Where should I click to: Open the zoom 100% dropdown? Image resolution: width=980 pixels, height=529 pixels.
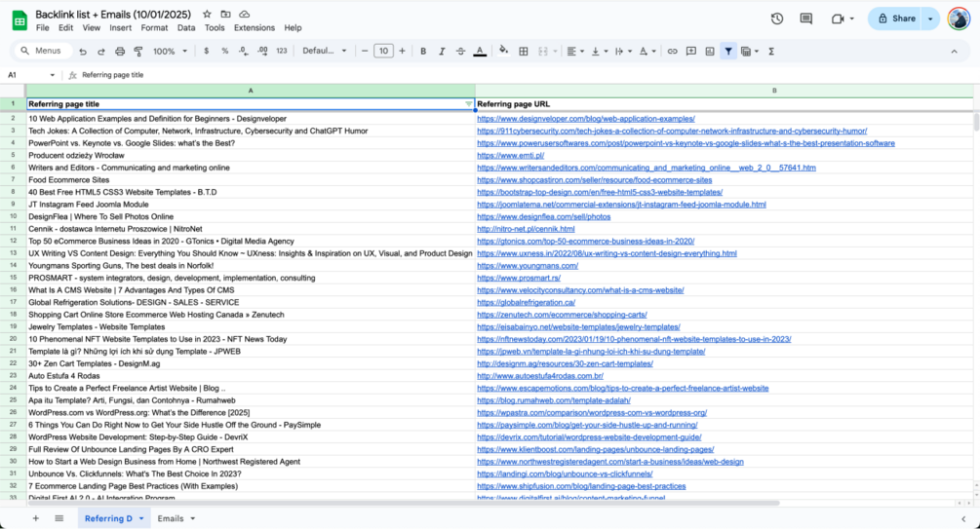coord(170,52)
